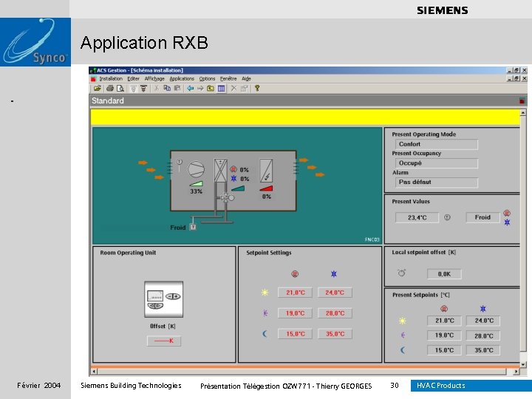Click Present Setpoints heating value 21.0°C
The width and height of the screenshot is (532, 399).
tap(444, 321)
